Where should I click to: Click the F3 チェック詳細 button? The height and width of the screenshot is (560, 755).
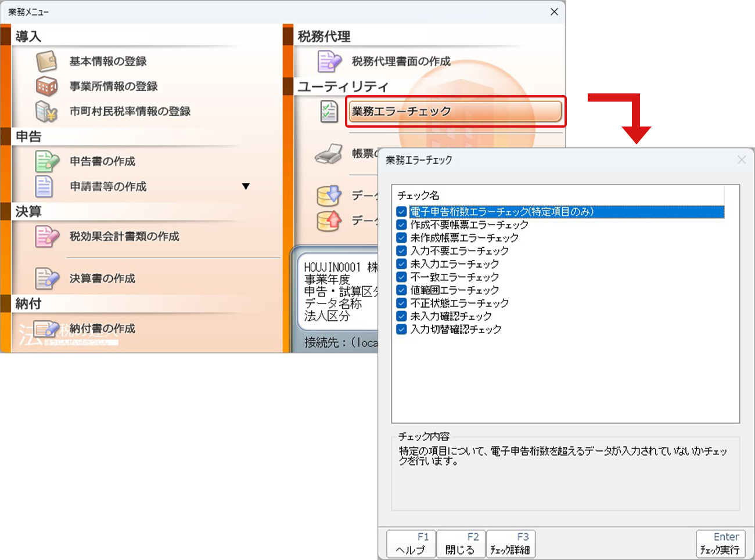pyautogui.click(x=510, y=544)
